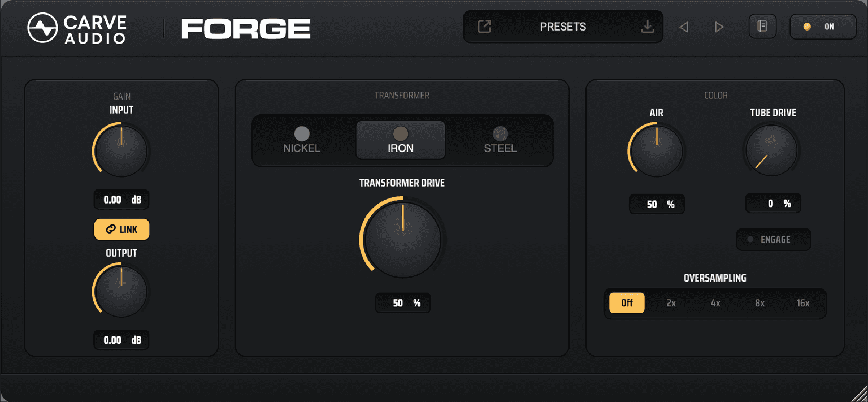Click the OUTPUT gain knob

[121, 292]
